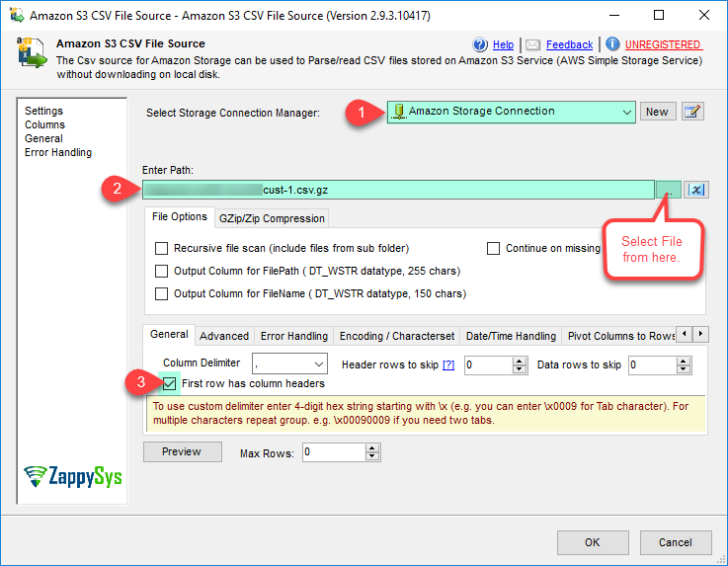The image size is (728, 566).
Task: Enable Output Column for FilePath checkbox
Action: (161, 272)
